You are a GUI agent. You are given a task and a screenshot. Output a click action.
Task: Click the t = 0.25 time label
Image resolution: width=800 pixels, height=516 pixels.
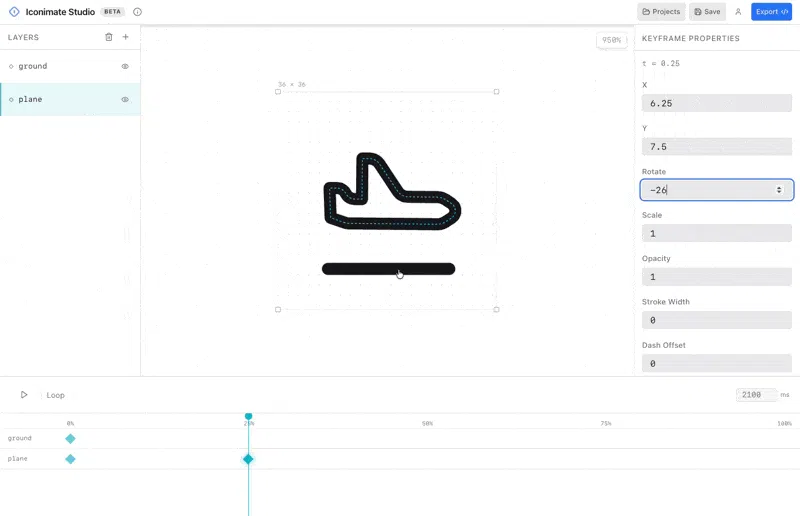(661, 63)
